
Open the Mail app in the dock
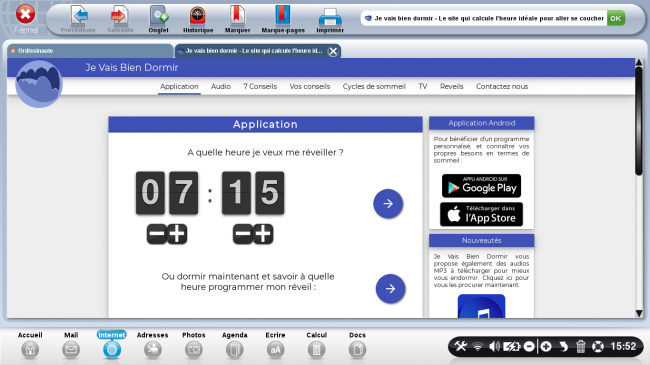pos(71,345)
